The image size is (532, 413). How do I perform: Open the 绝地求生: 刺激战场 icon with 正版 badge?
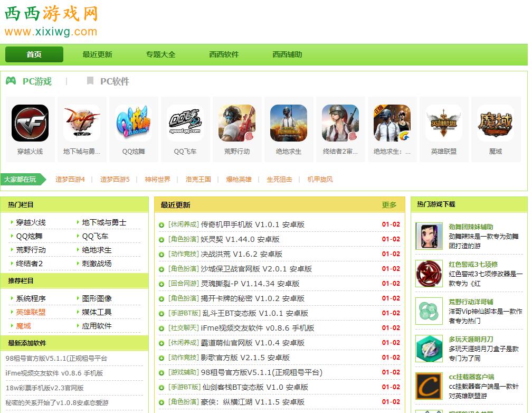(392, 123)
